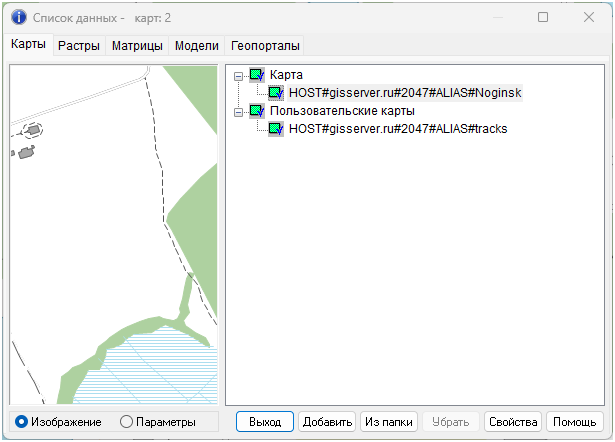This screenshot has height=442, width=615.
Task: Click the Из папки button
Action: (x=389, y=422)
